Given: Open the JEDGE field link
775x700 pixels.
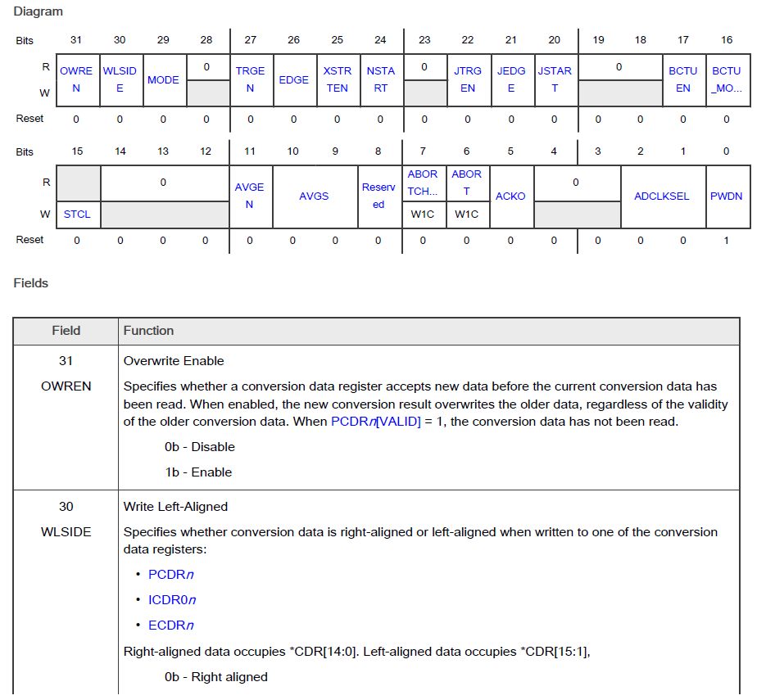Looking at the screenshot, I should 511,79.
